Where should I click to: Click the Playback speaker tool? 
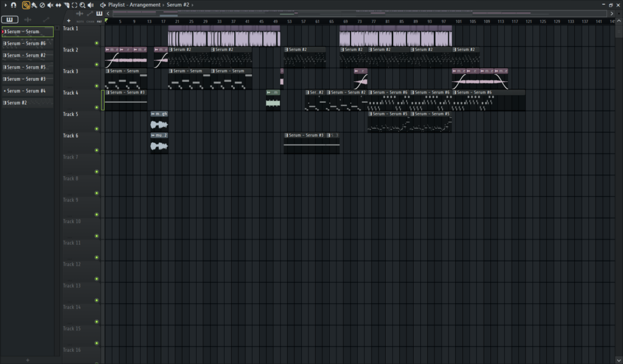click(90, 5)
